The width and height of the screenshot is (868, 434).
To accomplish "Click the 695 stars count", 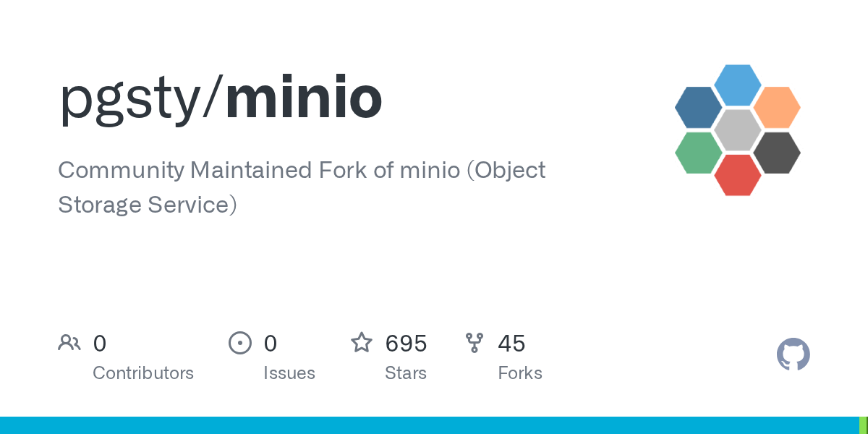I will (406, 343).
